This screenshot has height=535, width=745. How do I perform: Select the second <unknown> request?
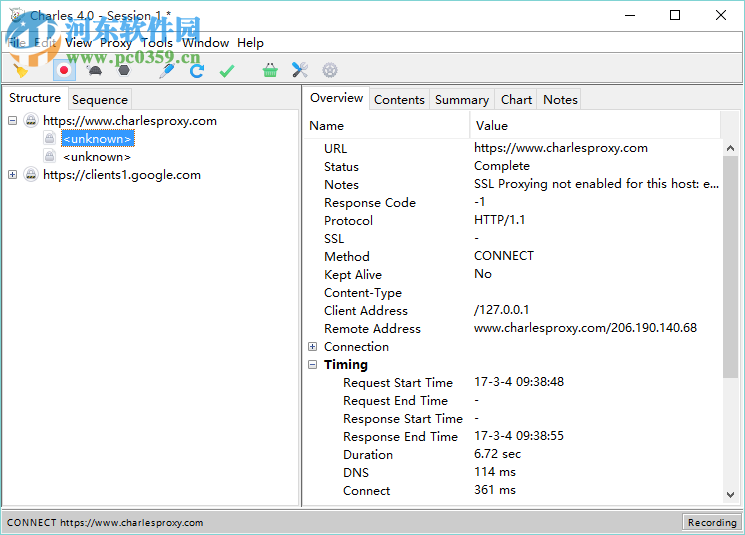coord(97,157)
